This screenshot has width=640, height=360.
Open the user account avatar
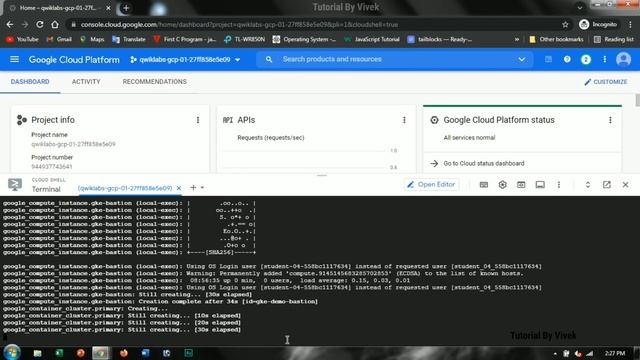coord(623,60)
